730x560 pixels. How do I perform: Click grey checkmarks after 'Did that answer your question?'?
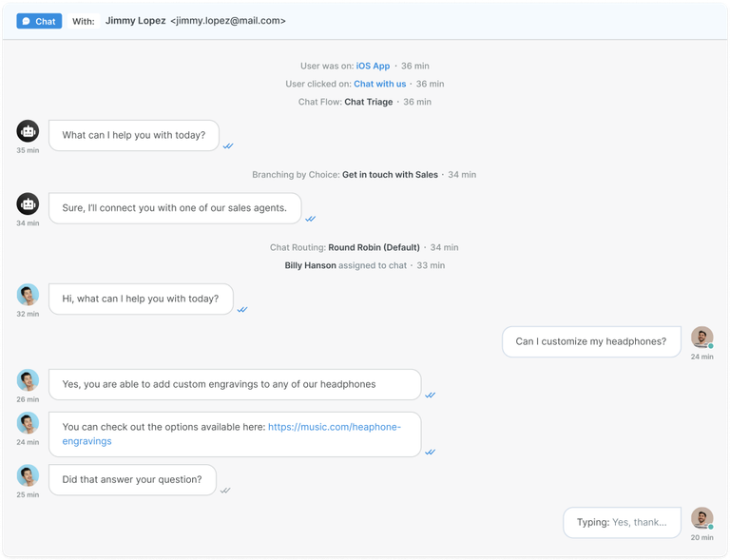click(x=225, y=491)
